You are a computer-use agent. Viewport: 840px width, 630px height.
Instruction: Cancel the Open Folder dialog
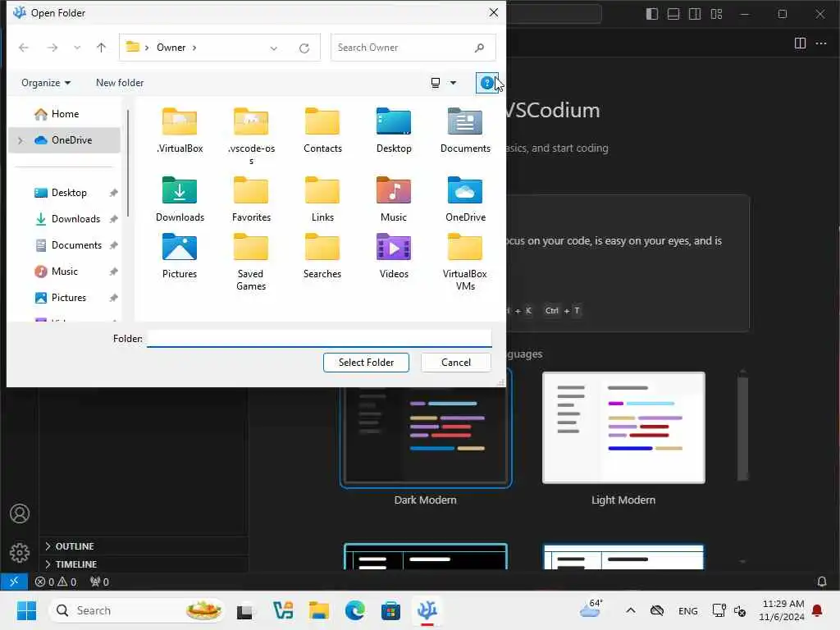[x=456, y=362]
